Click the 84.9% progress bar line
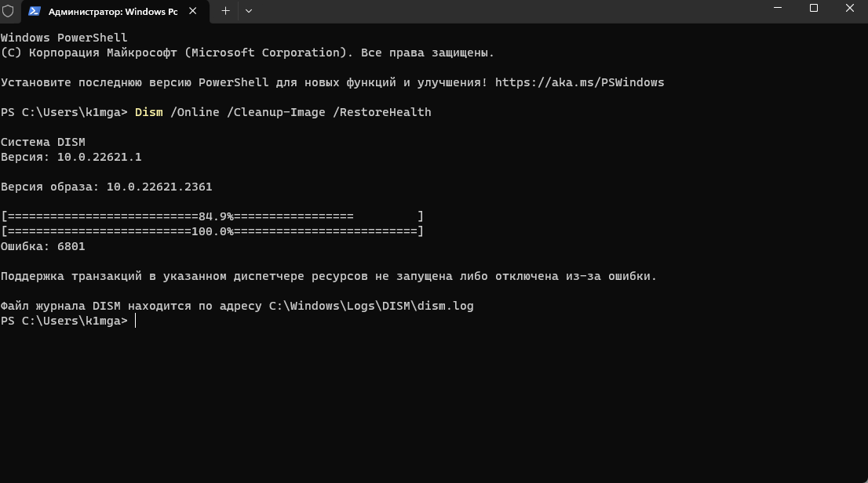Viewport: 868px width, 483px height. (x=212, y=216)
